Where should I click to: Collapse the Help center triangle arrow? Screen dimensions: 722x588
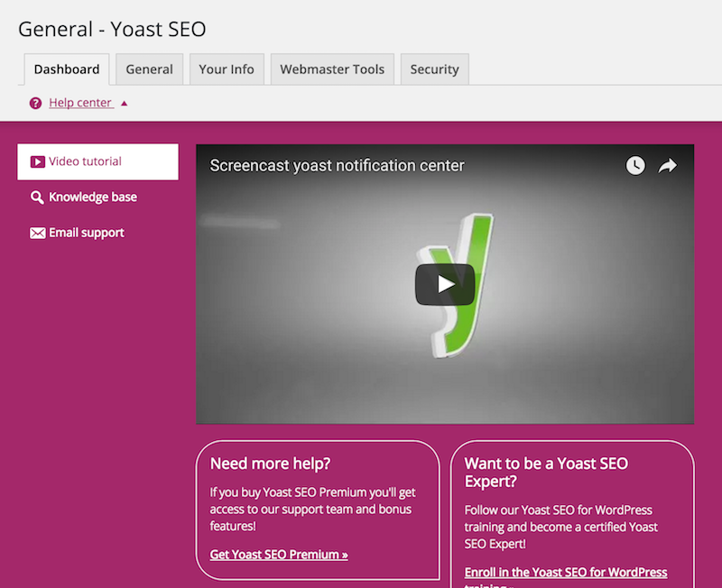[x=124, y=104]
